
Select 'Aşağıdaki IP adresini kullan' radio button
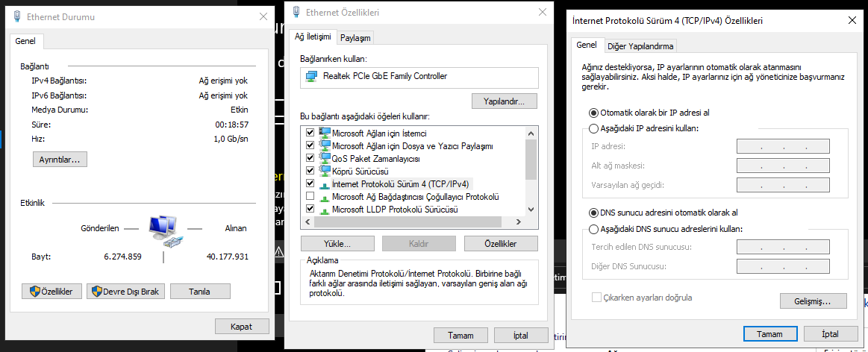[594, 128]
